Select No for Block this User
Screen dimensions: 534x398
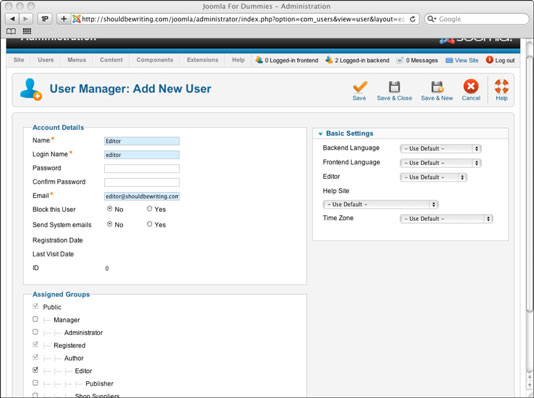(x=110, y=208)
